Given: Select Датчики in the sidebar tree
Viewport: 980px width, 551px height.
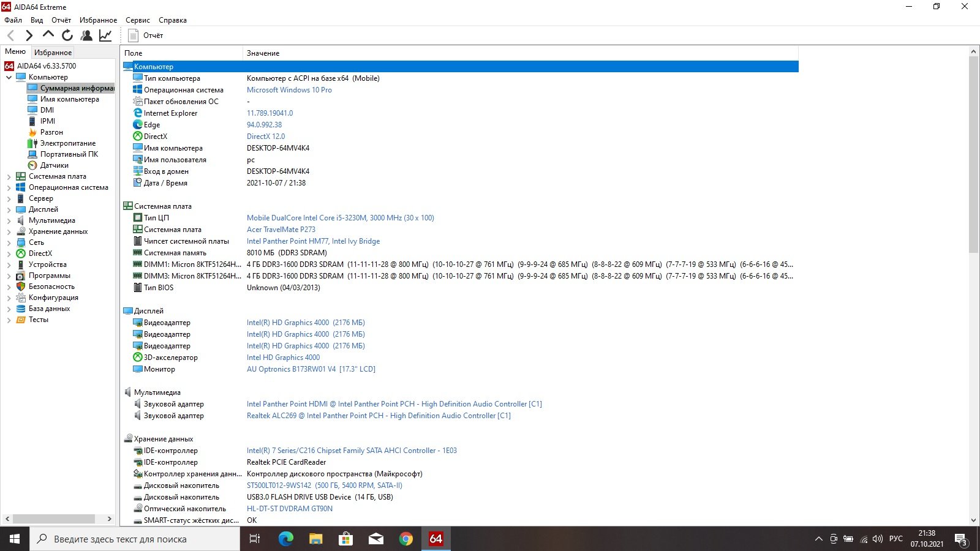Looking at the screenshot, I should (x=54, y=165).
